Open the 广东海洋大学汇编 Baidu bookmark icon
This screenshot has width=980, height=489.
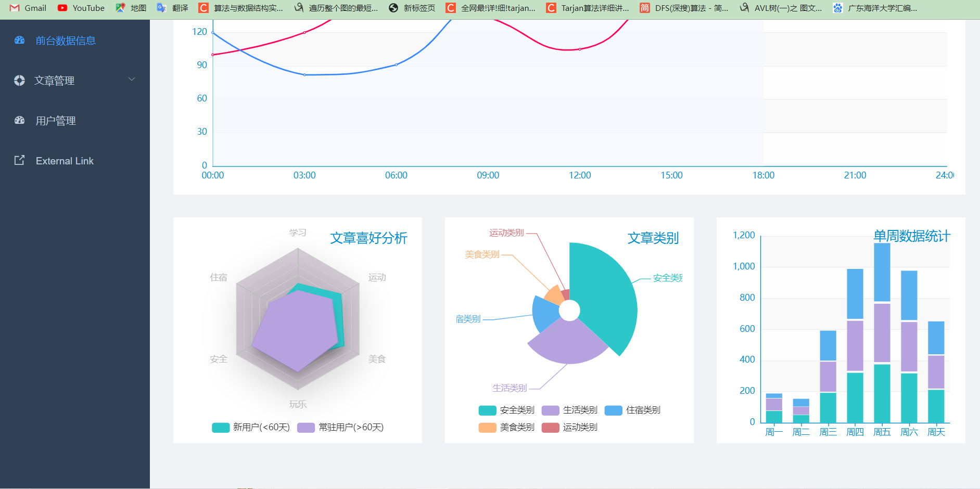(838, 8)
